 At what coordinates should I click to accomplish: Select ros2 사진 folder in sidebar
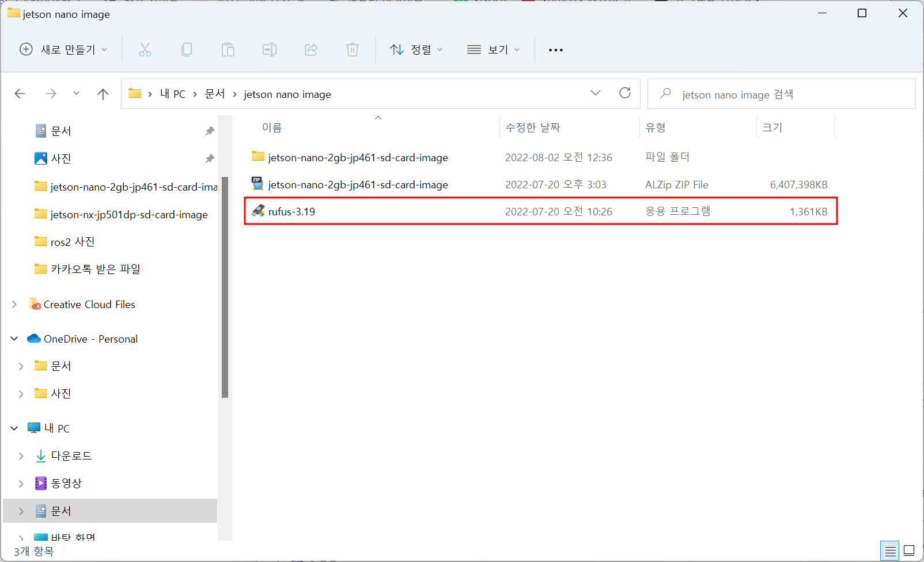73,242
